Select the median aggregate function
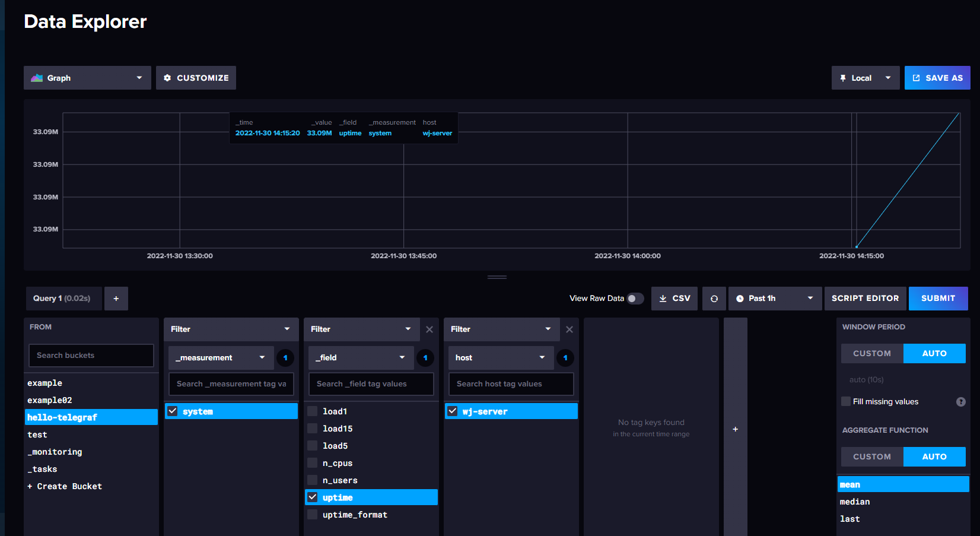This screenshot has width=980, height=536. pos(903,502)
